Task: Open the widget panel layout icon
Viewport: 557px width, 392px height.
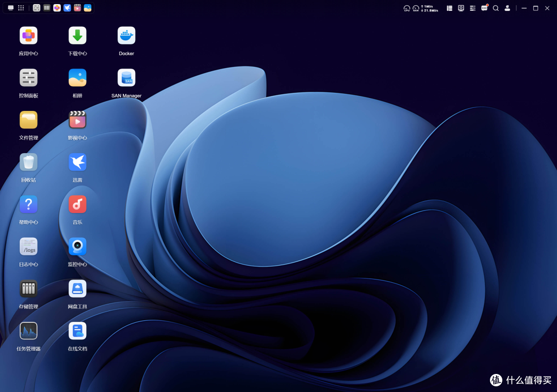Action: tap(449, 8)
